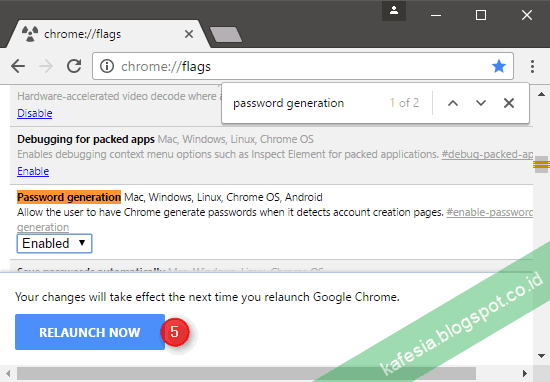The height and width of the screenshot is (382, 550).
Task: Reload the chrome://flags page
Action: [74, 66]
